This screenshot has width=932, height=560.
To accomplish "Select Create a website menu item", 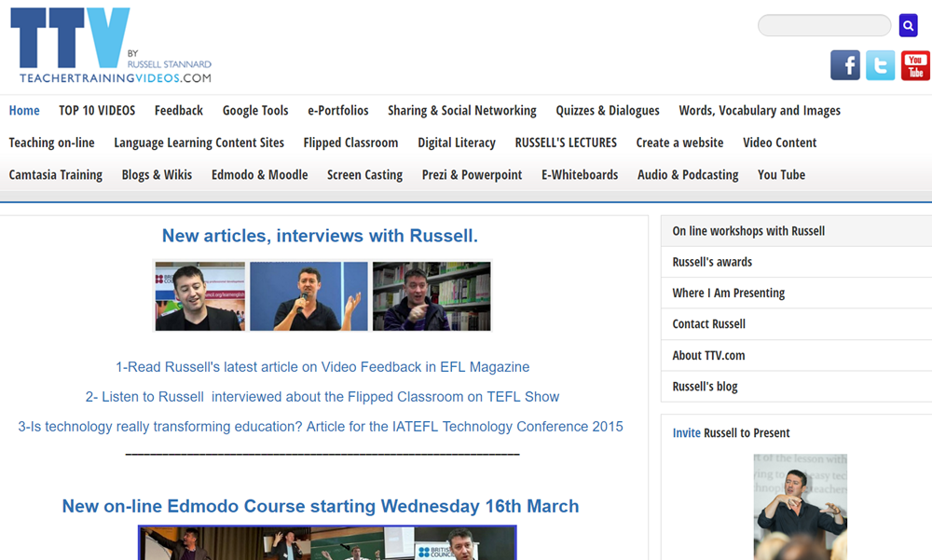I will tap(680, 143).
